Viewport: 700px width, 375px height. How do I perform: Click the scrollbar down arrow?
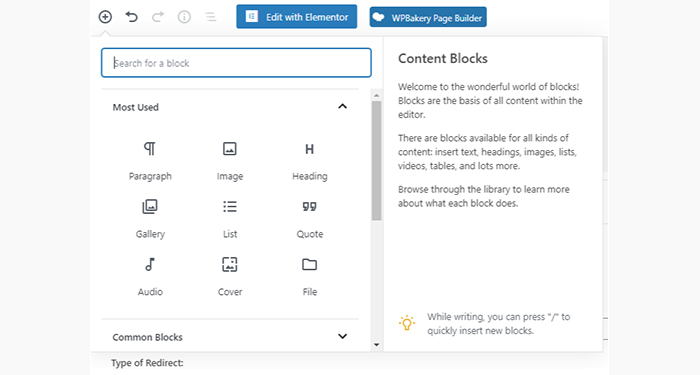tap(376, 345)
